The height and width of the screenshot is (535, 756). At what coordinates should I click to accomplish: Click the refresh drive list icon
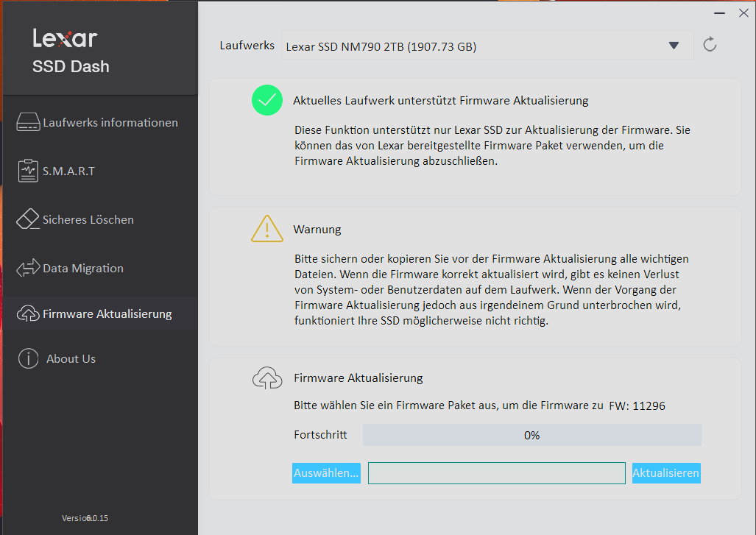(x=710, y=44)
